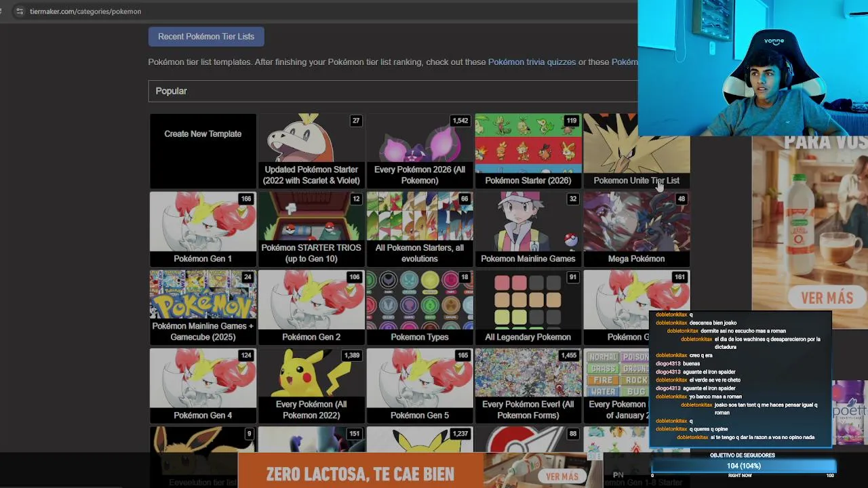This screenshot has height=488, width=868.
Task: Open All Pokemon Starters, all evolutions template
Action: (x=420, y=229)
